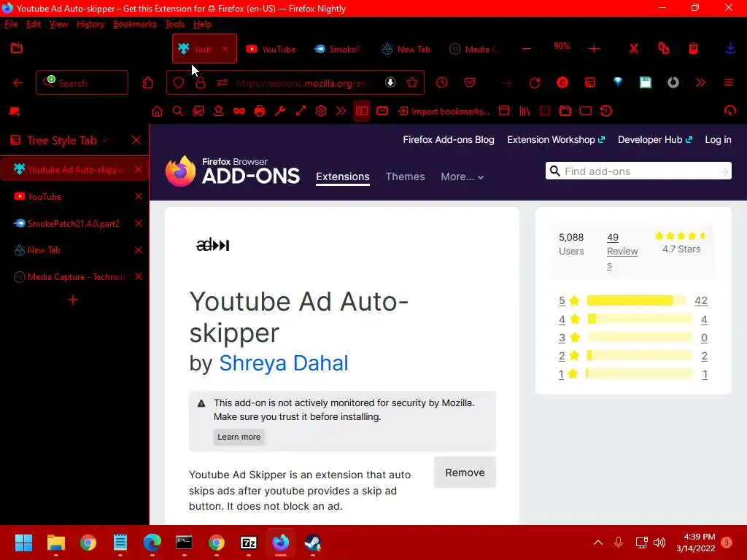Click Import bookmarks... item
This screenshot has height=560, width=747.
[x=444, y=112]
